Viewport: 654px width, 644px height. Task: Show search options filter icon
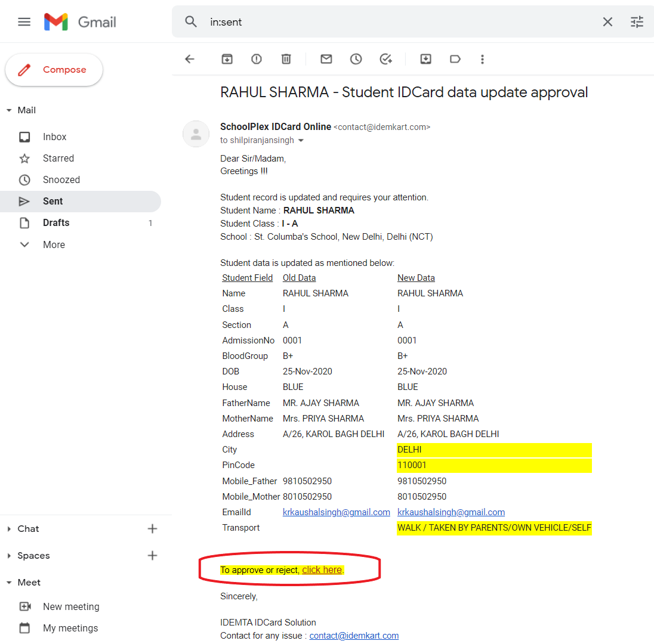(637, 22)
